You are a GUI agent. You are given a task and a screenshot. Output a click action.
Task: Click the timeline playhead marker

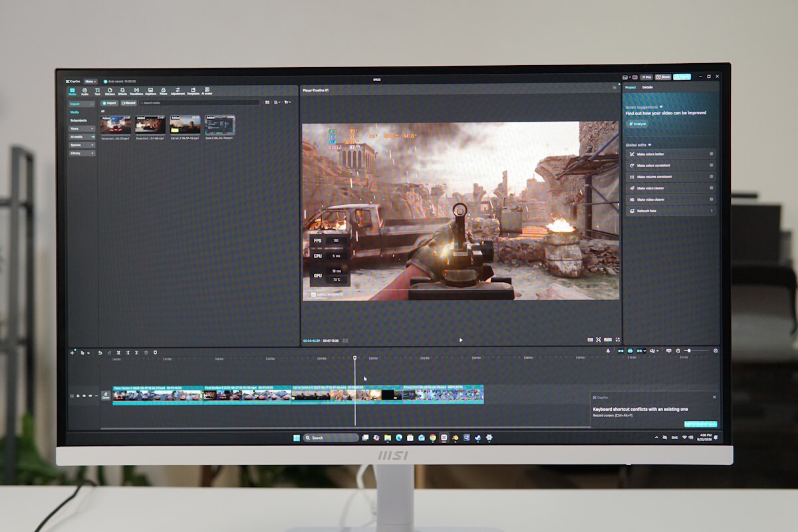click(354, 358)
